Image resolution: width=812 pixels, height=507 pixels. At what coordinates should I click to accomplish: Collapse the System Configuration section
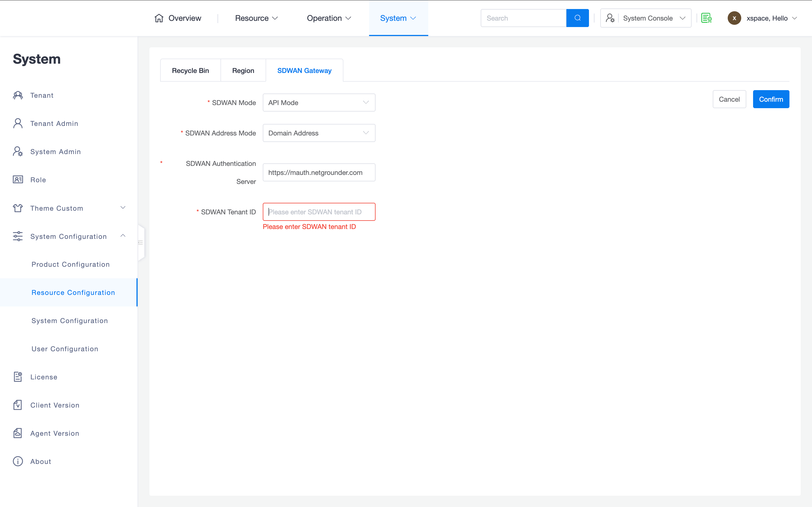123,236
